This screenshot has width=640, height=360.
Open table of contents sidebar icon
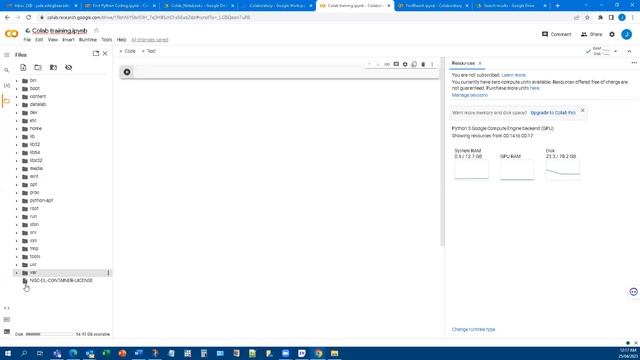[x=7, y=55]
